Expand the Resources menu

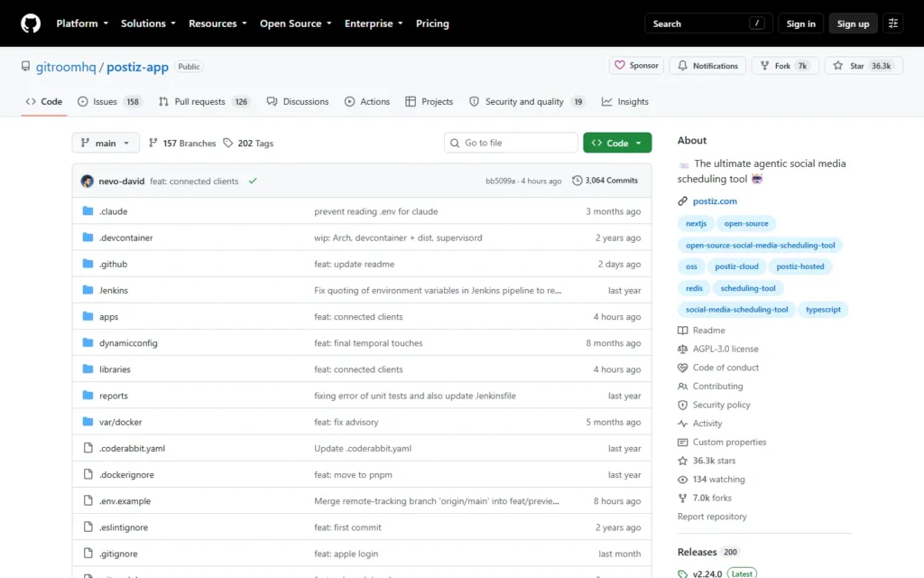217,23
